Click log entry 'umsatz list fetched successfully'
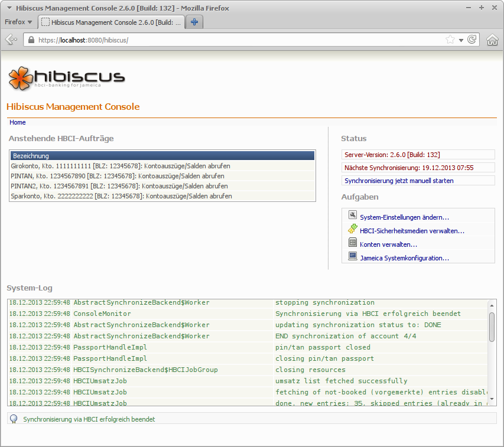504x447 pixels. coord(342,381)
